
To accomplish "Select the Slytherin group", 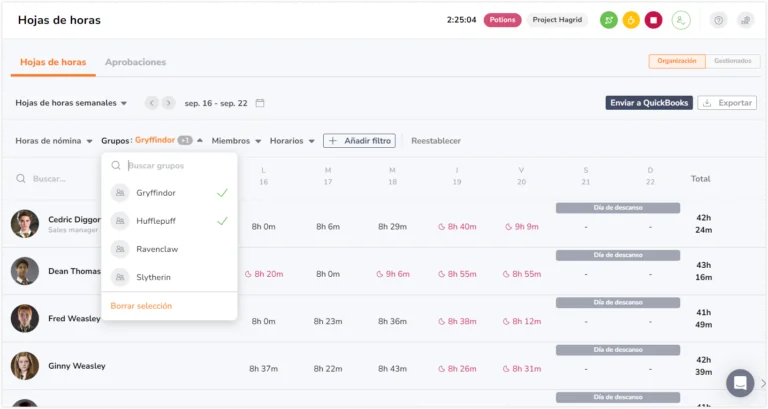I will [169, 277].
